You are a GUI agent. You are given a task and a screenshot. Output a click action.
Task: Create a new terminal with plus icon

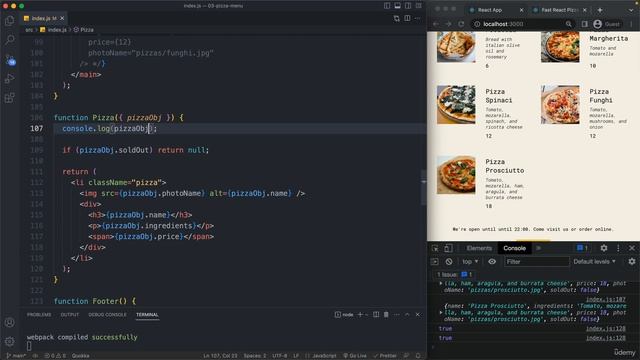pyautogui.click(x=360, y=315)
